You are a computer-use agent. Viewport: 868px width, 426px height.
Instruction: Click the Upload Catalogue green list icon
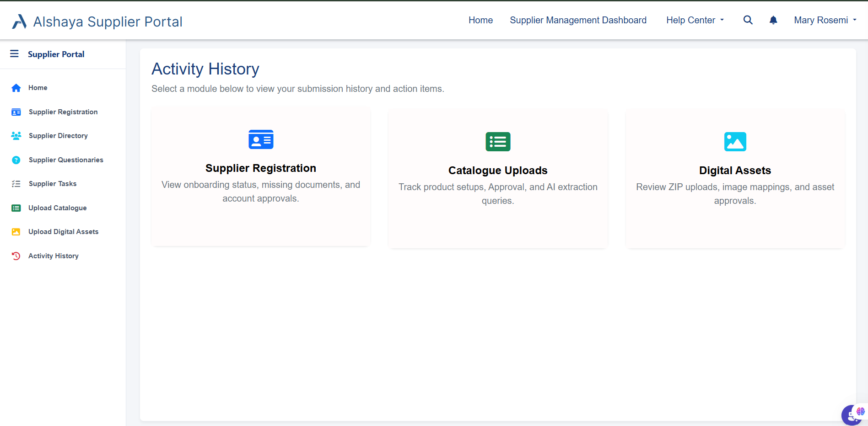coord(16,208)
